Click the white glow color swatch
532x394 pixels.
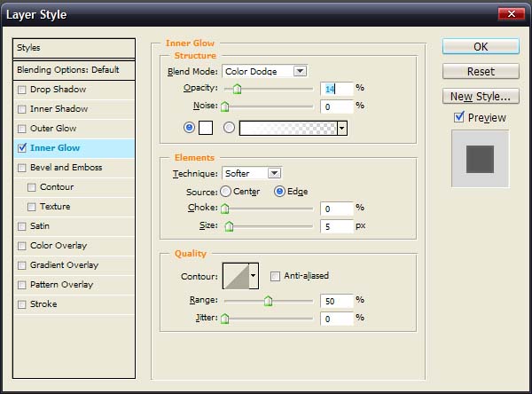pos(206,128)
